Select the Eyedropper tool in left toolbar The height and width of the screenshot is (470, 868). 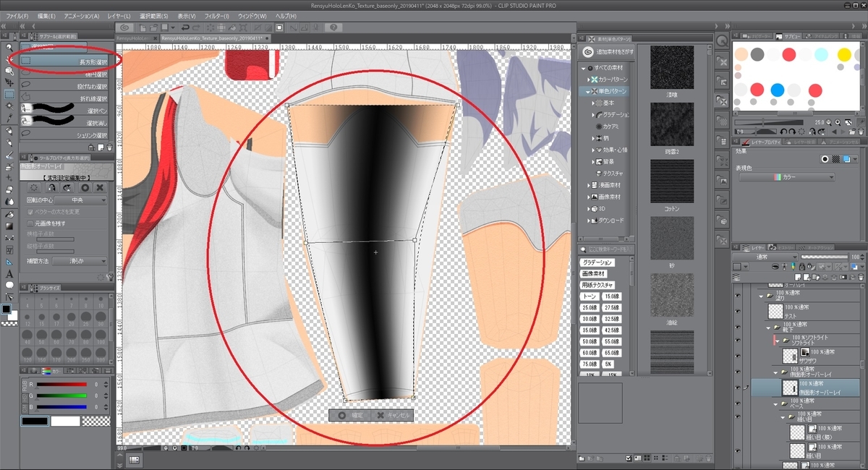tap(9, 118)
